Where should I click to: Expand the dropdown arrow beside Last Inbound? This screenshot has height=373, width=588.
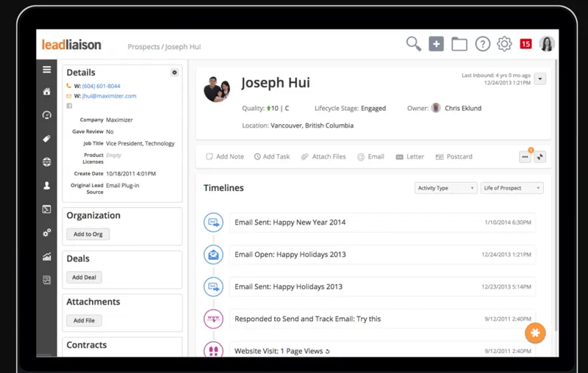click(x=540, y=79)
